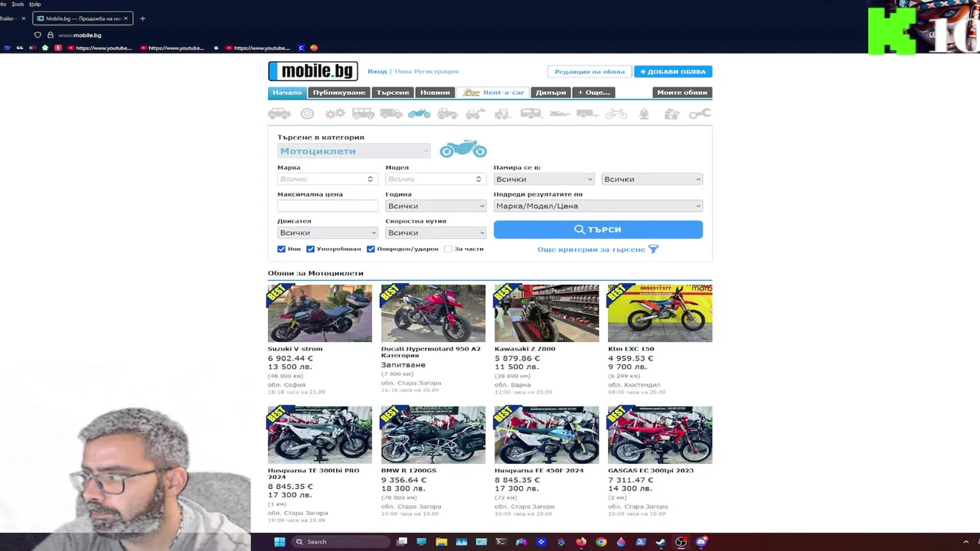980x551 pixels.
Task: Open the Марка dropdown
Action: [327, 179]
